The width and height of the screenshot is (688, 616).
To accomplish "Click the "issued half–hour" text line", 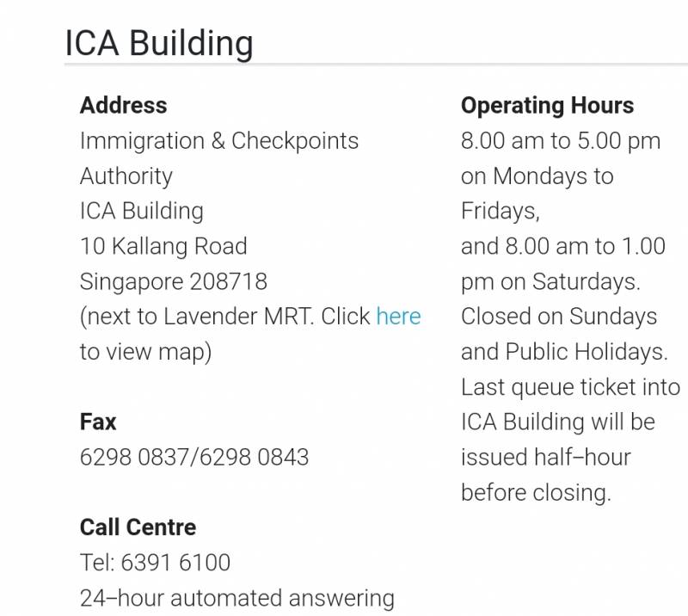I will (x=545, y=457).
